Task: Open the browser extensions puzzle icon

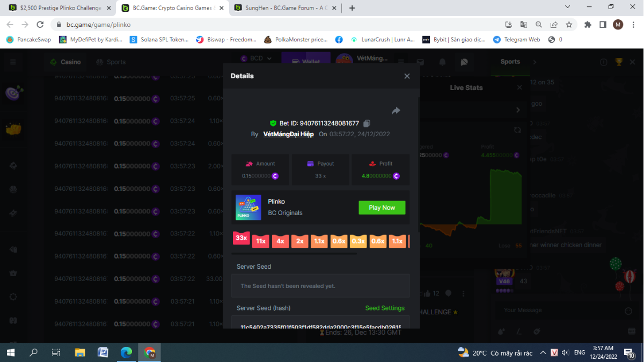Action: coord(588,25)
